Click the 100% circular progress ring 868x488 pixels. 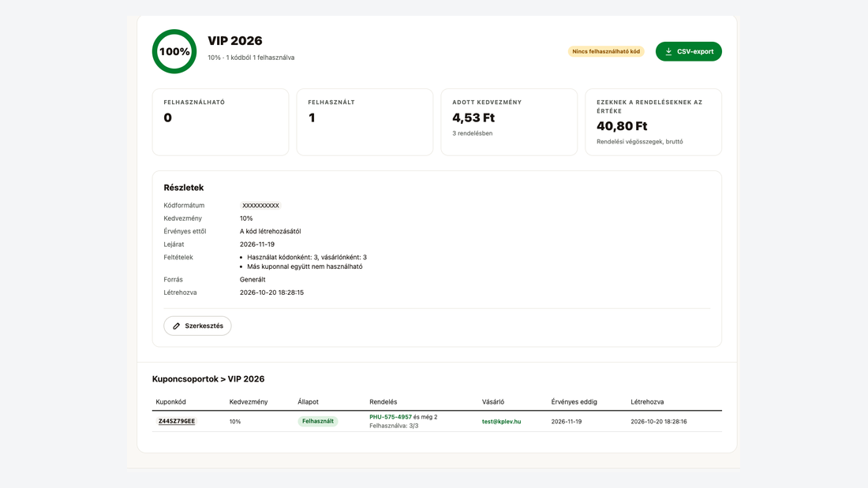pos(174,51)
